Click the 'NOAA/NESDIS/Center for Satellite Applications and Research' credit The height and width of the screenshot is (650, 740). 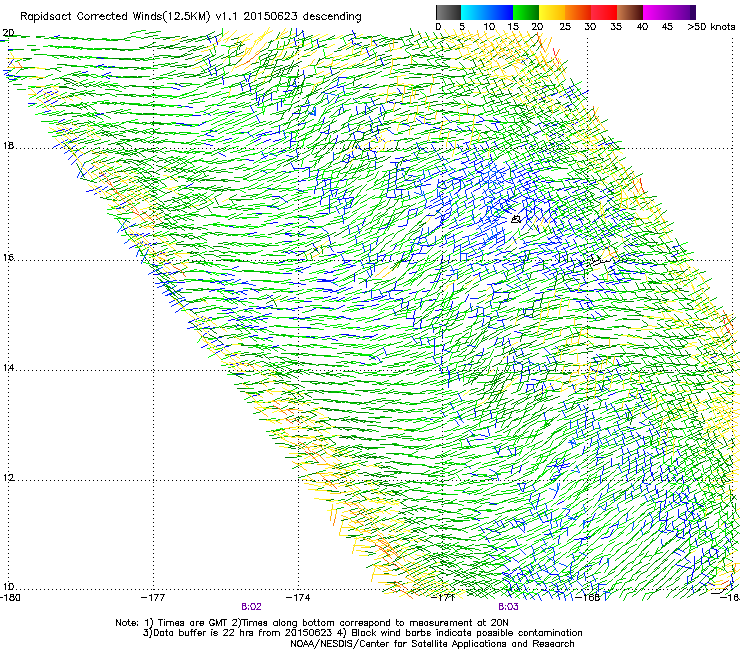click(432, 644)
